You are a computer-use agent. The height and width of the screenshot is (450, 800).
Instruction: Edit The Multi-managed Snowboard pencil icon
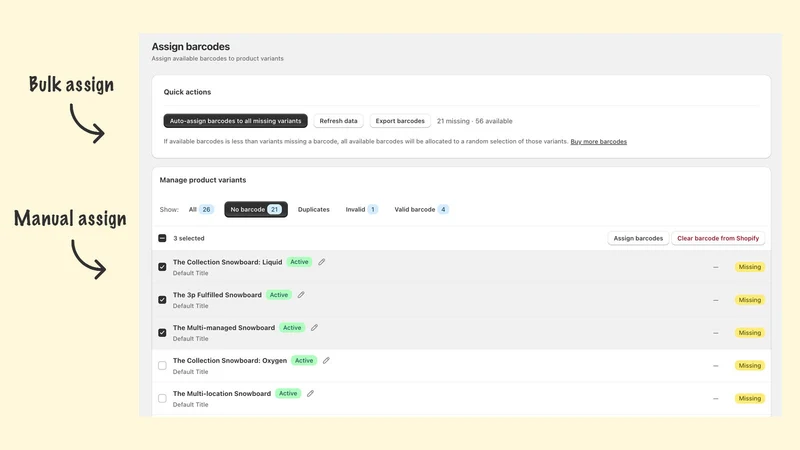[x=314, y=328]
